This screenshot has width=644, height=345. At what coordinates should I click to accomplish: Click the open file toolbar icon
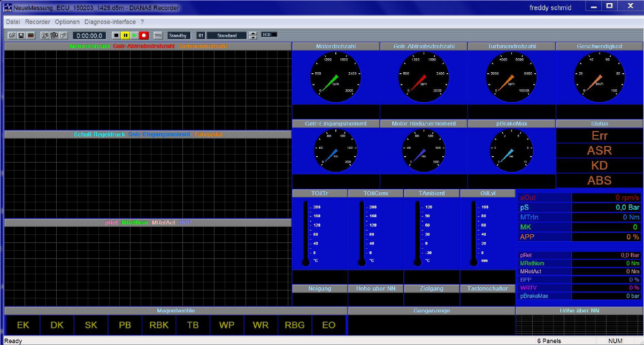(12, 35)
